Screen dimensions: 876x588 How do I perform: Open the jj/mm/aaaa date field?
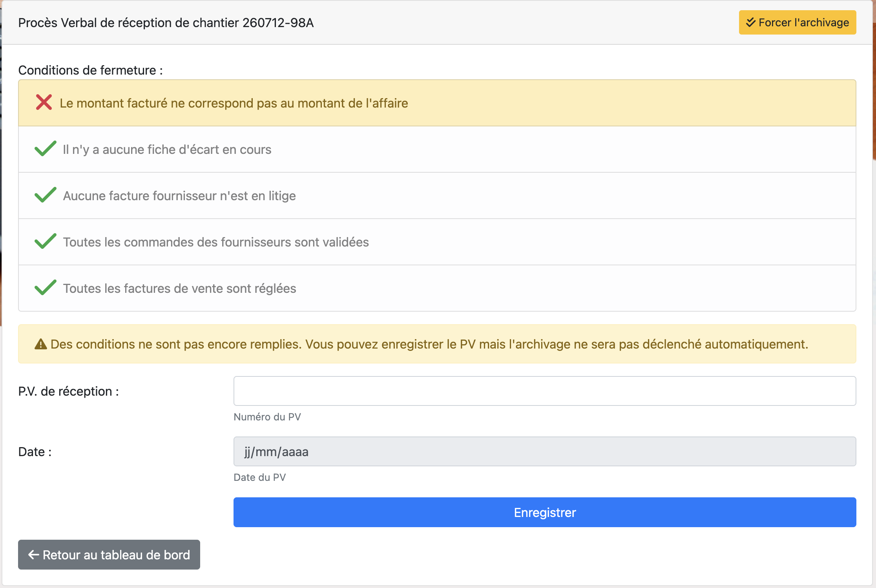tap(544, 451)
